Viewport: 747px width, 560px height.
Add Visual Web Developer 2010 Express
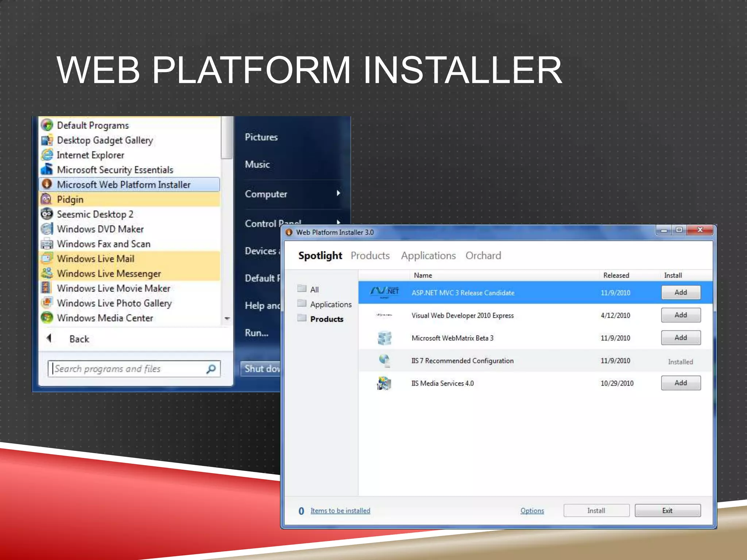click(x=680, y=315)
